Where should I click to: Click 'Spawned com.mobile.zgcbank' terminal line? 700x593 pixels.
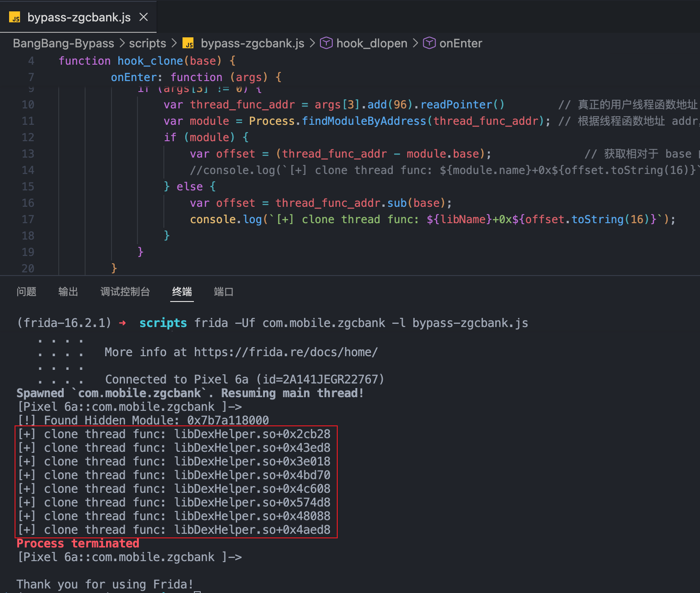point(190,393)
